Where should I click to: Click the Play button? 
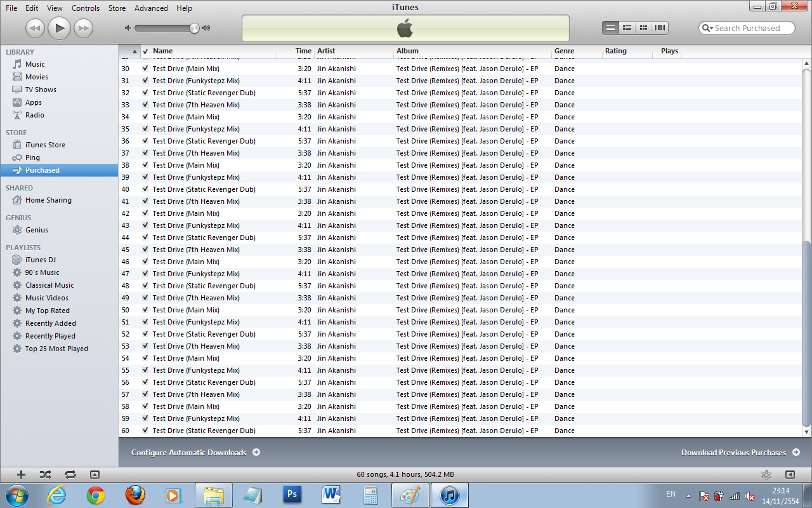(59, 27)
